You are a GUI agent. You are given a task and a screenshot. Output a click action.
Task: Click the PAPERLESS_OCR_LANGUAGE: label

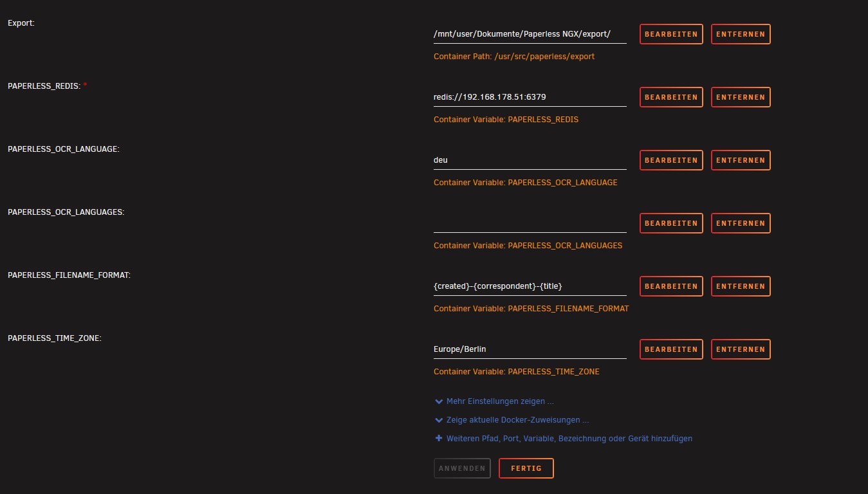coord(64,149)
